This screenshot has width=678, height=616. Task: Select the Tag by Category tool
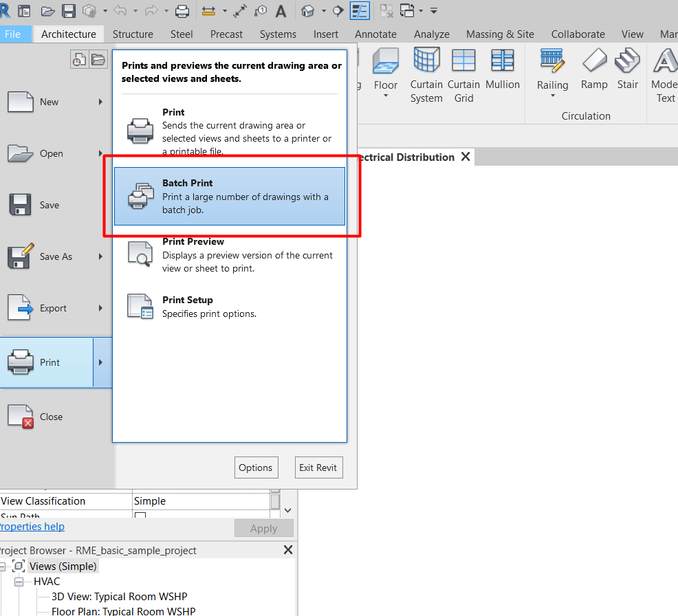pyautogui.click(x=261, y=11)
